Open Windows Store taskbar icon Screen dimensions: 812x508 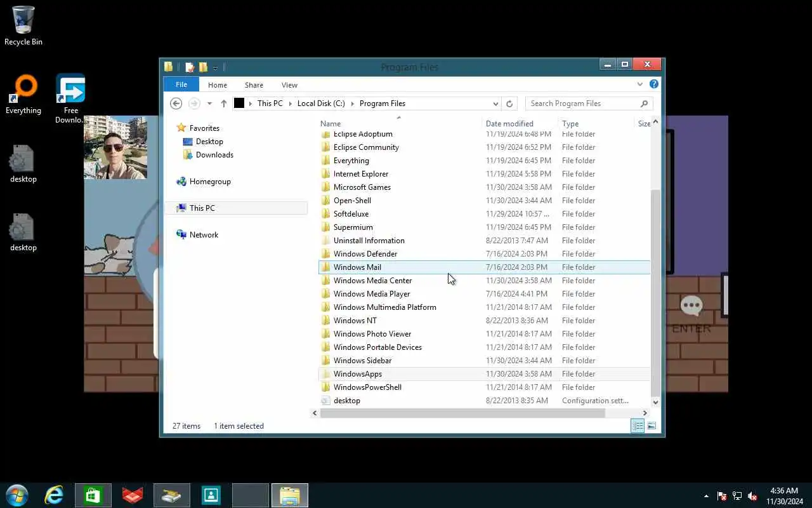(93, 495)
